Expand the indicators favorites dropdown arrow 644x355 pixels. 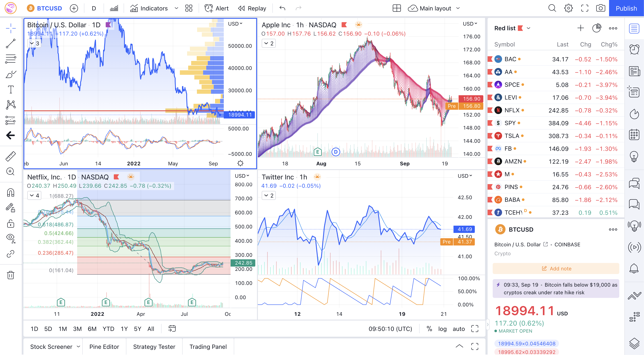[176, 9]
